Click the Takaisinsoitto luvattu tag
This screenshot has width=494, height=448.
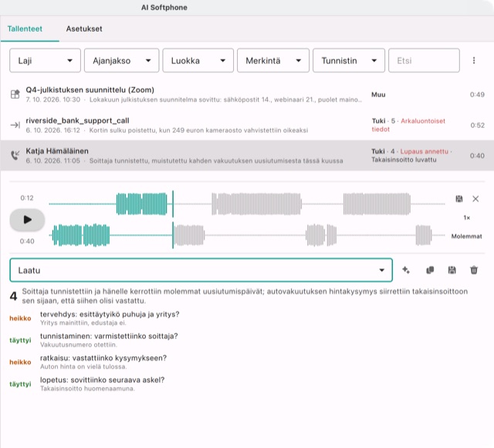point(404,160)
